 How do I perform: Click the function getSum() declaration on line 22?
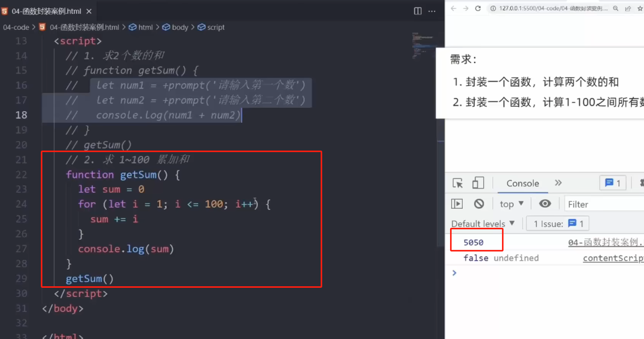click(123, 175)
